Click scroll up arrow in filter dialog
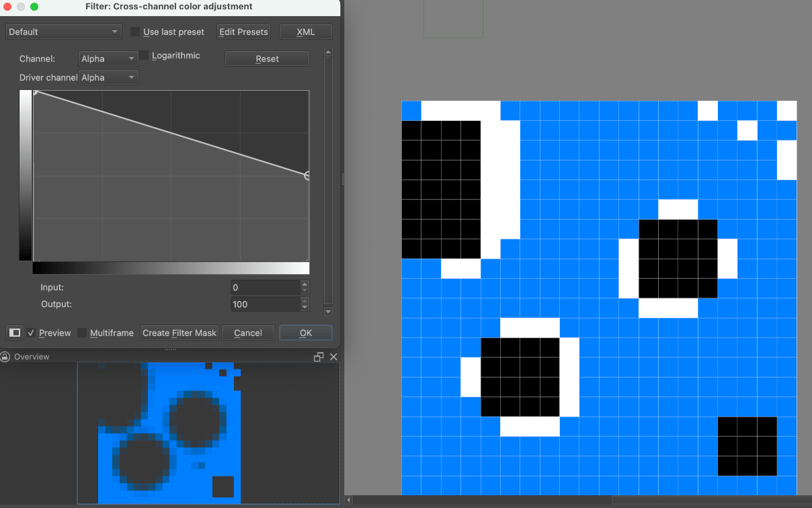 click(x=328, y=52)
